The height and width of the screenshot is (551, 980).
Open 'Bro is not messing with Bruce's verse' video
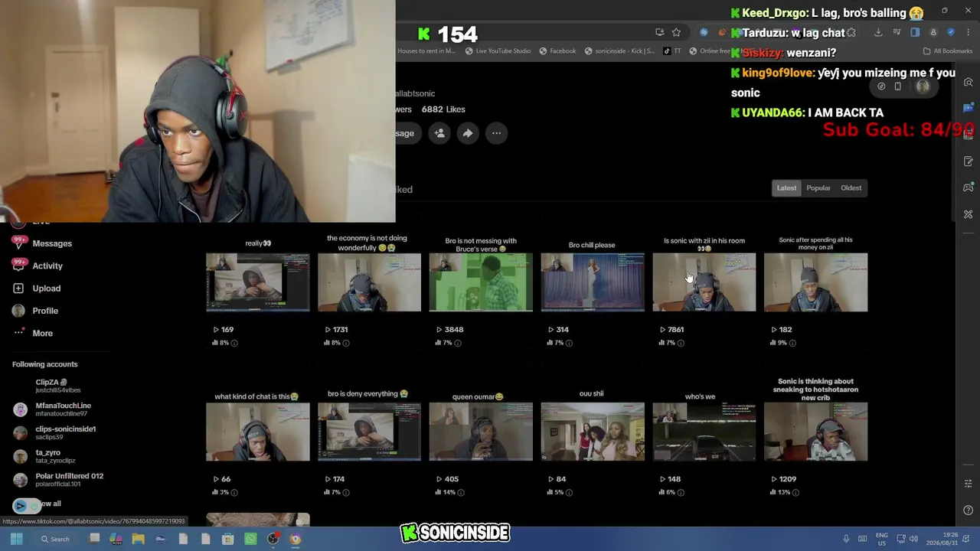[481, 282]
